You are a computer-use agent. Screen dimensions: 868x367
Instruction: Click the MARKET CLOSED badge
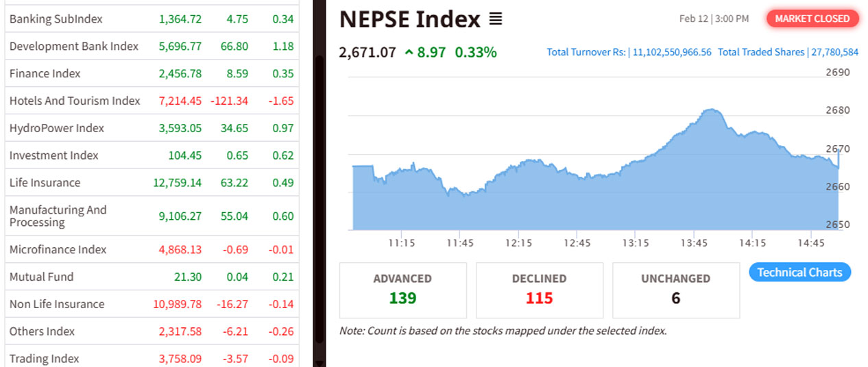click(x=812, y=18)
